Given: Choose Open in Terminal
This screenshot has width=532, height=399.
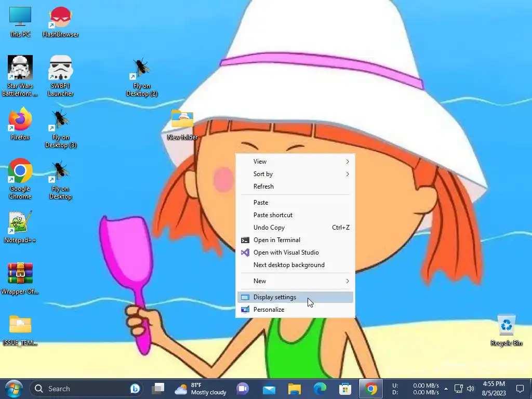Looking at the screenshot, I should tap(295, 240).
